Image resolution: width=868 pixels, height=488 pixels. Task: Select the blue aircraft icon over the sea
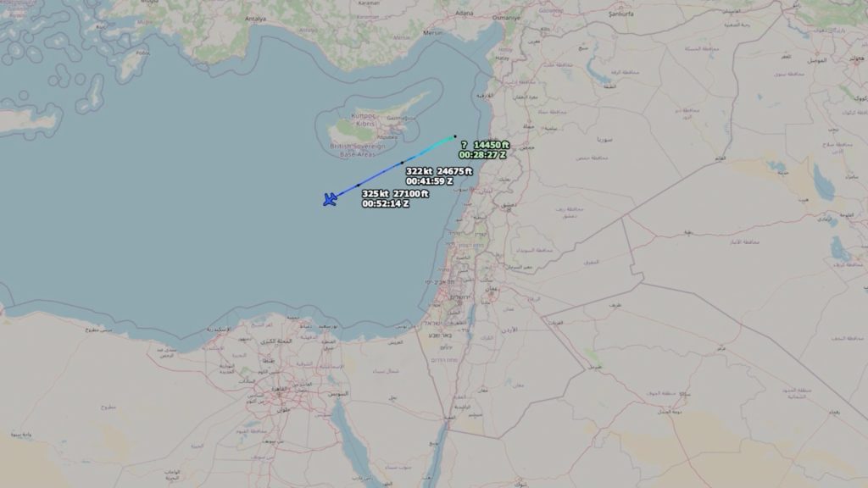coord(330,199)
